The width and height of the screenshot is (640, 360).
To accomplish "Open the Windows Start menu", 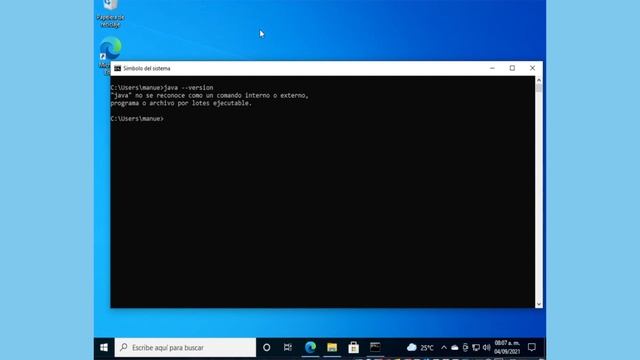I will click(104, 347).
